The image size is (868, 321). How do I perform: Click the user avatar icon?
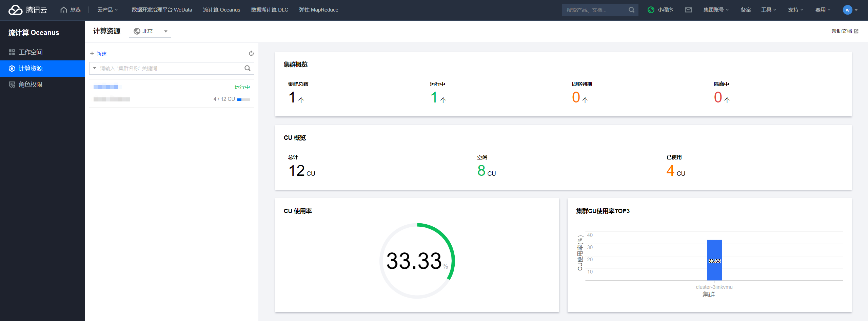click(847, 10)
